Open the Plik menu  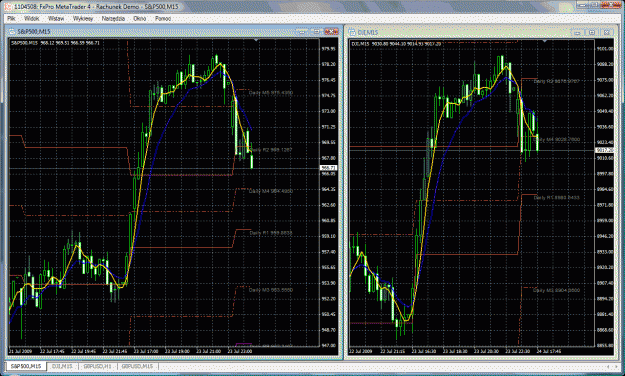coord(11,19)
